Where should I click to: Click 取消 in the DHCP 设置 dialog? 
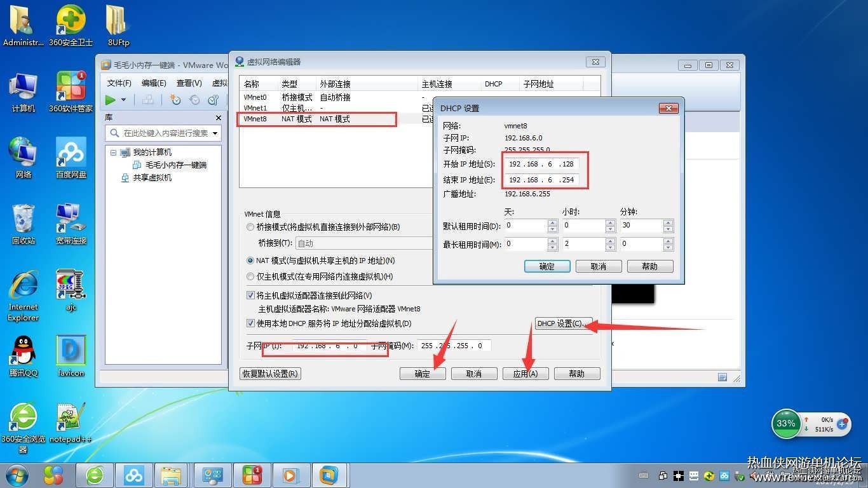pyautogui.click(x=599, y=266)
